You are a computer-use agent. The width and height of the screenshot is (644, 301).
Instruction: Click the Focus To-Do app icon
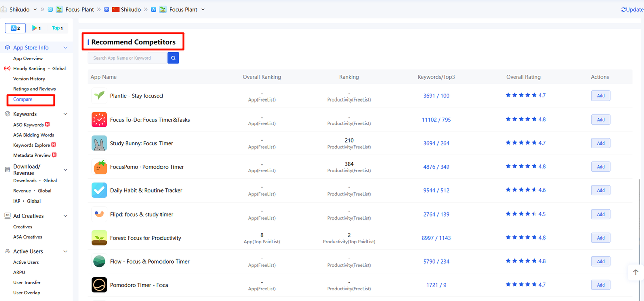[99, 120]
